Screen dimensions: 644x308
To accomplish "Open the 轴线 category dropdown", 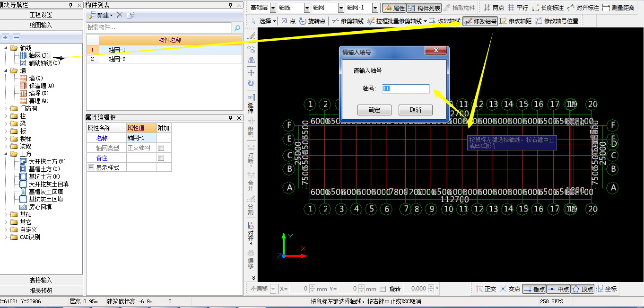I will point(307,8).
